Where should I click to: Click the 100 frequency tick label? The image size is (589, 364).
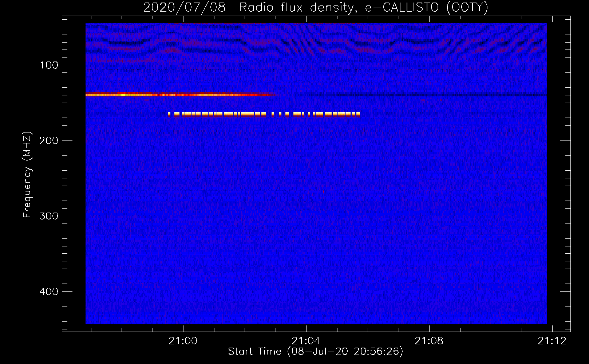(x=49, y=65)
